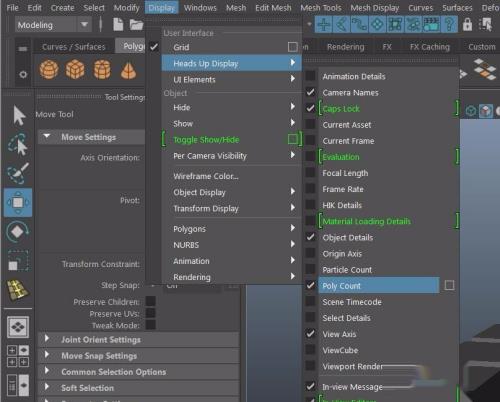Open the Polygons submenu
Image resolution: width=500 pixels, height=402 pixels.
[232, 229]
